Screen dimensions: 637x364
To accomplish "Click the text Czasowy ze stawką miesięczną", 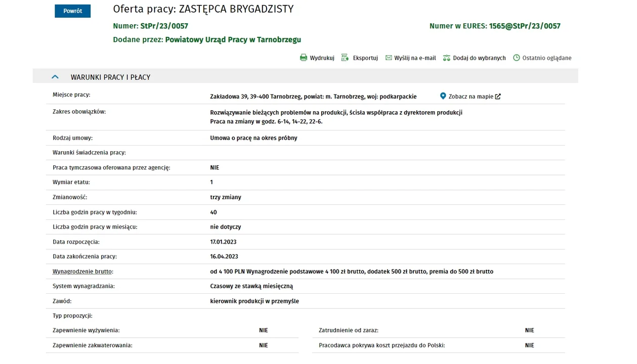I will tap(251, 286).
